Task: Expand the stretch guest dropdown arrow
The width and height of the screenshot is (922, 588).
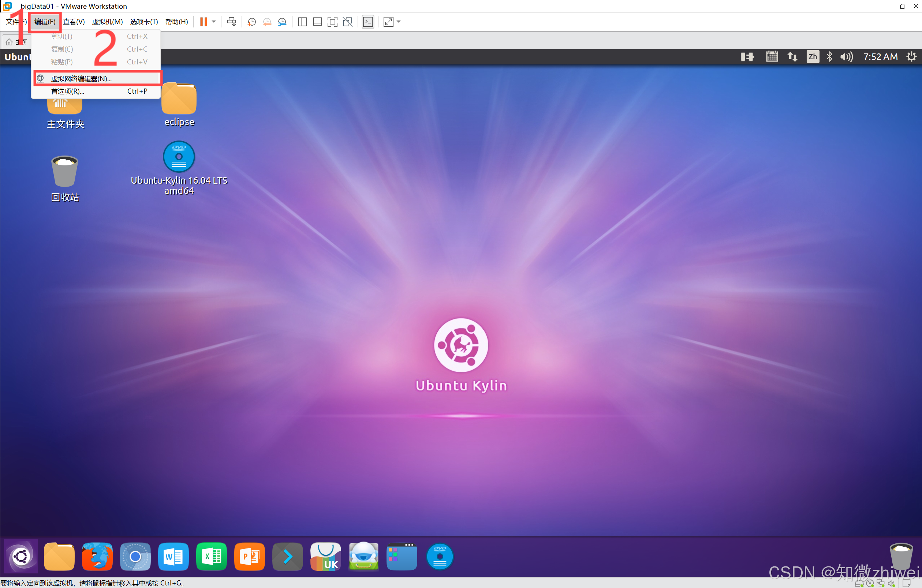Action: coord(399,22)
